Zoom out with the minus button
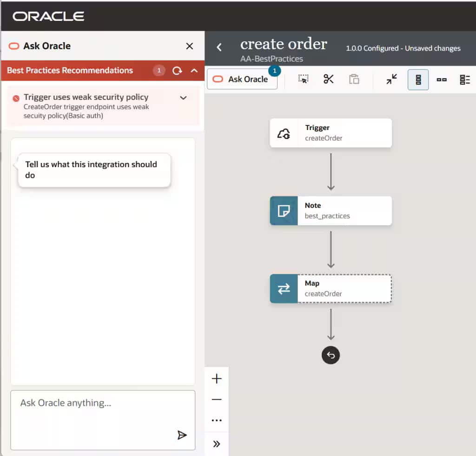Image resolution: width=476 pixels, height=456 pixels. 217,400
